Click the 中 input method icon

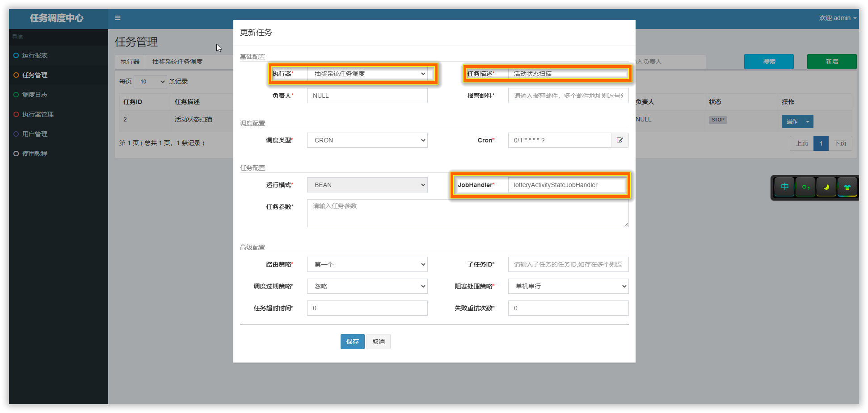pyautogui.click(x=784, y=187)
